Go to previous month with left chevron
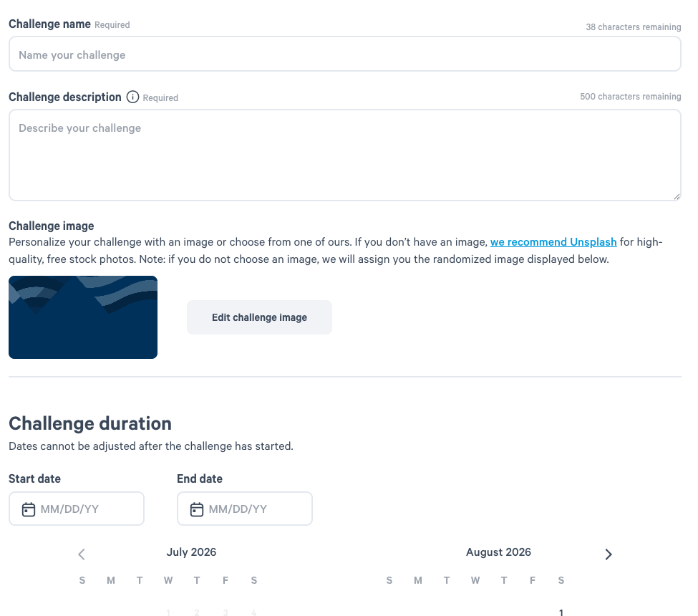This screenshot has height=616, width=698. click(82, 554)
